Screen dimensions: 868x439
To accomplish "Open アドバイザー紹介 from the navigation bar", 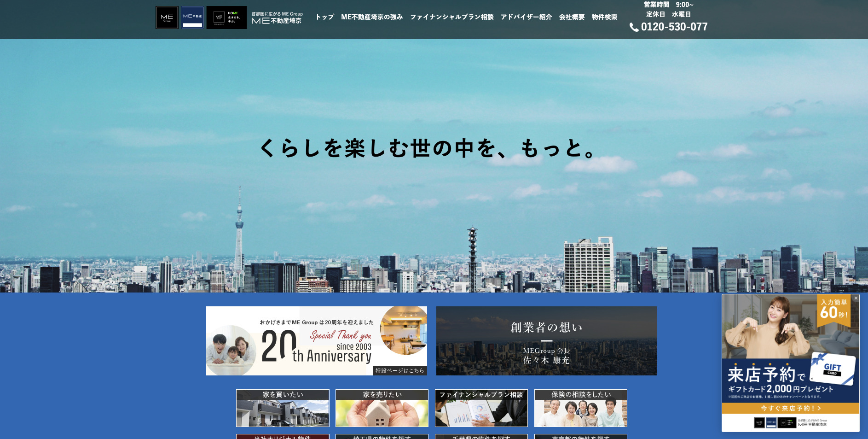I will tap(526, 17).
